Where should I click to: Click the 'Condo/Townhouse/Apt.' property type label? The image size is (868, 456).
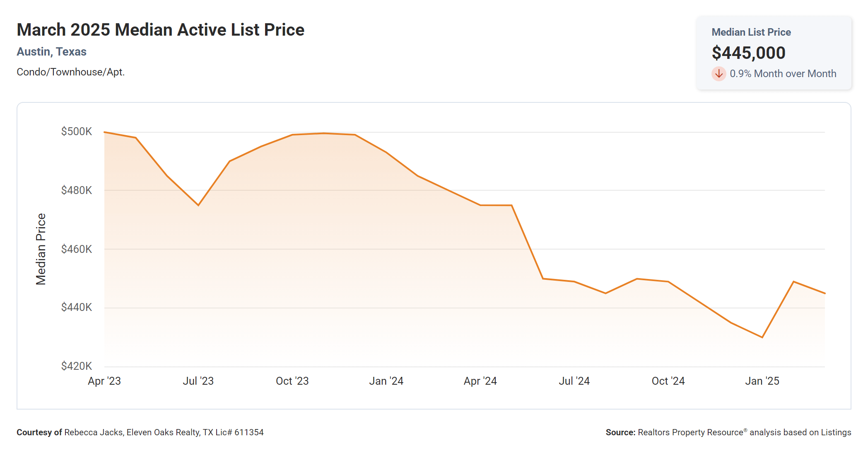pos(70,72)
